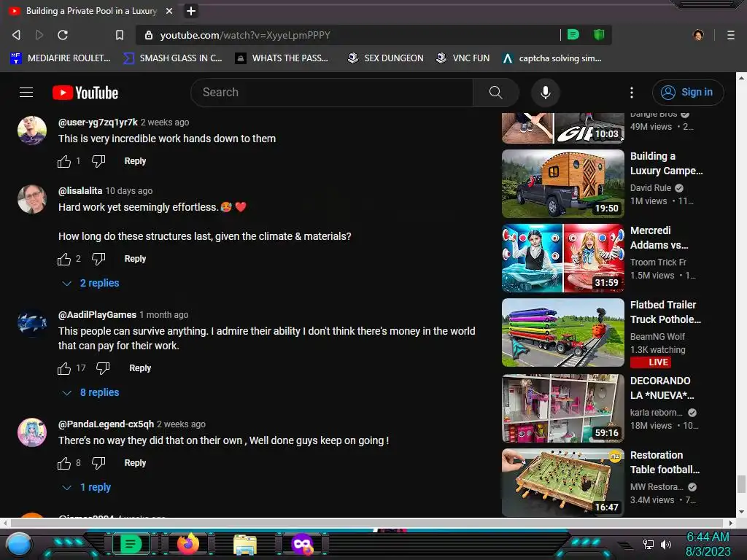
Task: Reply to the @AadilPlayGames comment
Action: tap(139, 368)
